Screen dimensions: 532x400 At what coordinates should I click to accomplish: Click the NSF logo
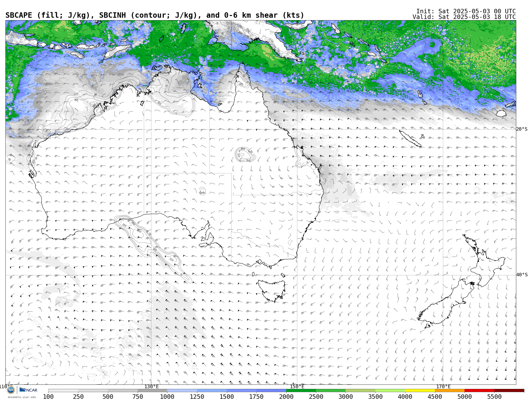click(11, 390)
